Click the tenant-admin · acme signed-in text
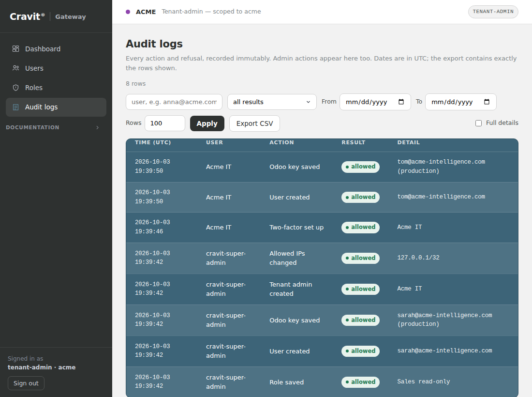 (42, 367)
